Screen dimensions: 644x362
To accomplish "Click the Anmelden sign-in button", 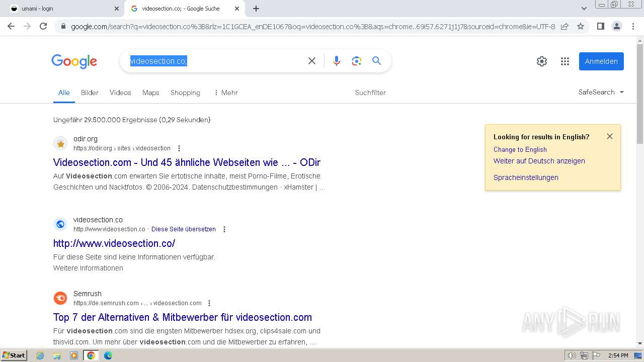I will click(x=601, y=61).
